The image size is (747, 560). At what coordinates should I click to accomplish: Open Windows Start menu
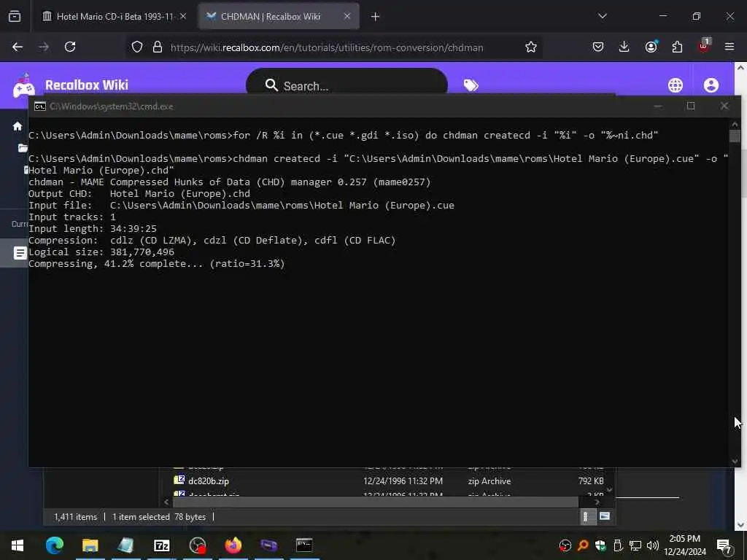pos(18,545)
